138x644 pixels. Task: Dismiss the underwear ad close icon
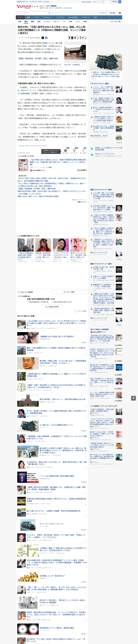tap(121, 55)
